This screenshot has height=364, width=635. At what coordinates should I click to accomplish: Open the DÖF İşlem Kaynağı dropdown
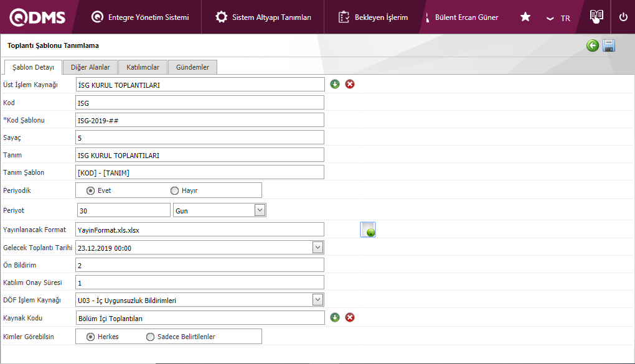[317, 300]
